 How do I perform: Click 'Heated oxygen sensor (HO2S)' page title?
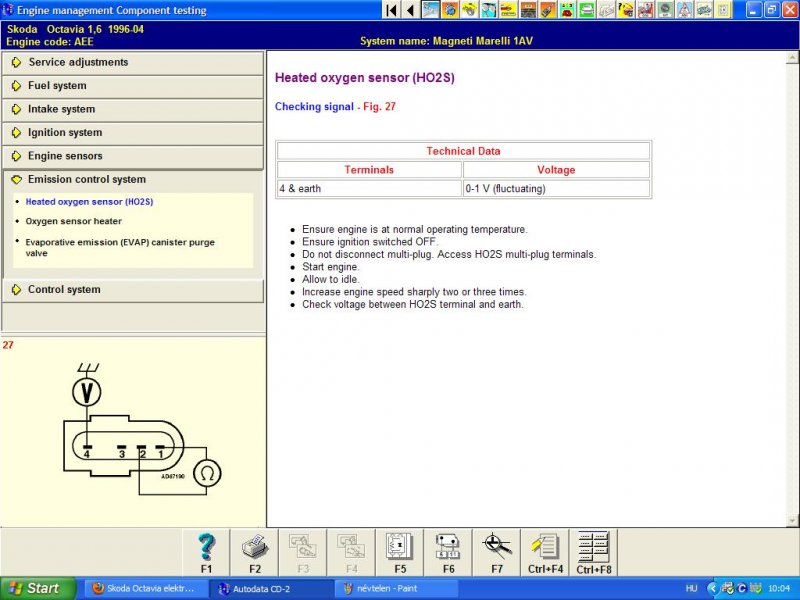tap(364, 78)
